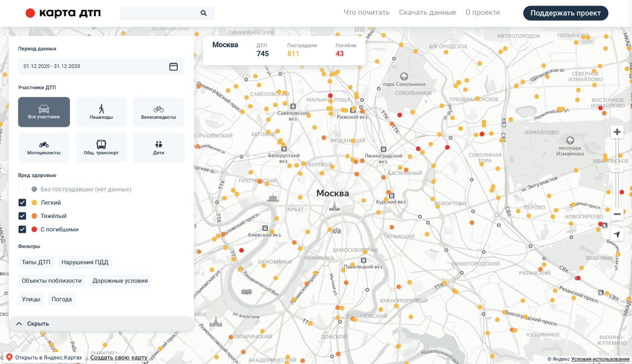Click the Kremlin landmark icon under Москва
632x364 pixels.
pos(334,206)
